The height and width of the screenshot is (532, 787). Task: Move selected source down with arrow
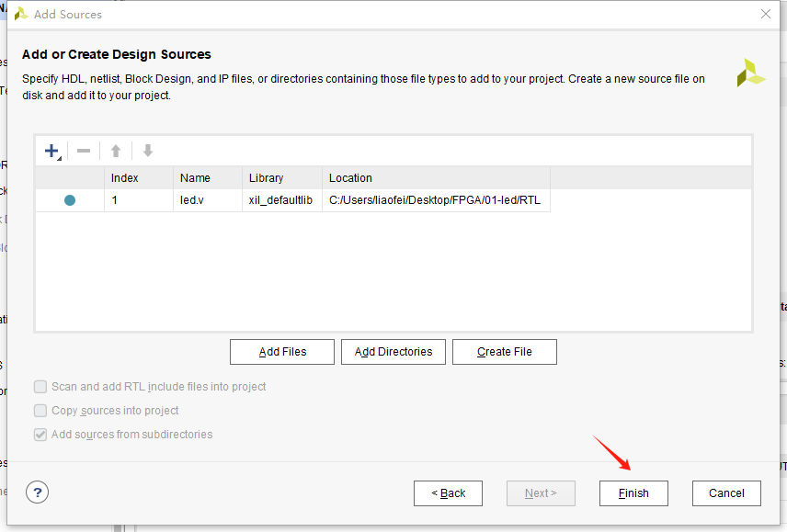tap(147, 151)
